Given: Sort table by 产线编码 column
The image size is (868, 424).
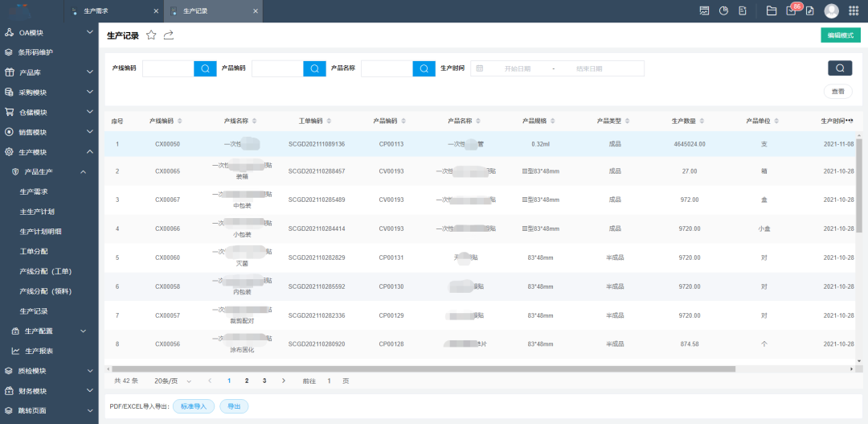Looking at the screenshot, I should pyautogui.click(x=180, y=121).
